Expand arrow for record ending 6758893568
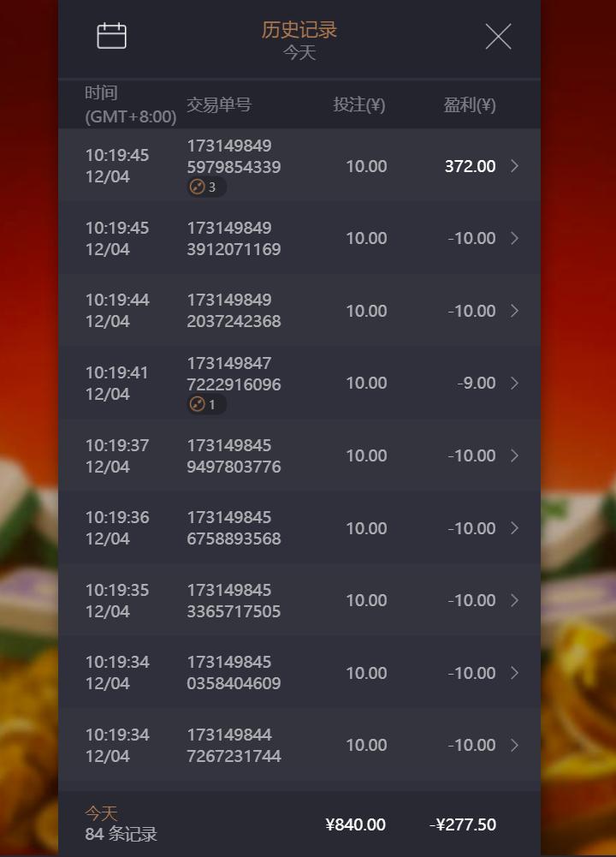The image size is (616, 857). [514, 528]
